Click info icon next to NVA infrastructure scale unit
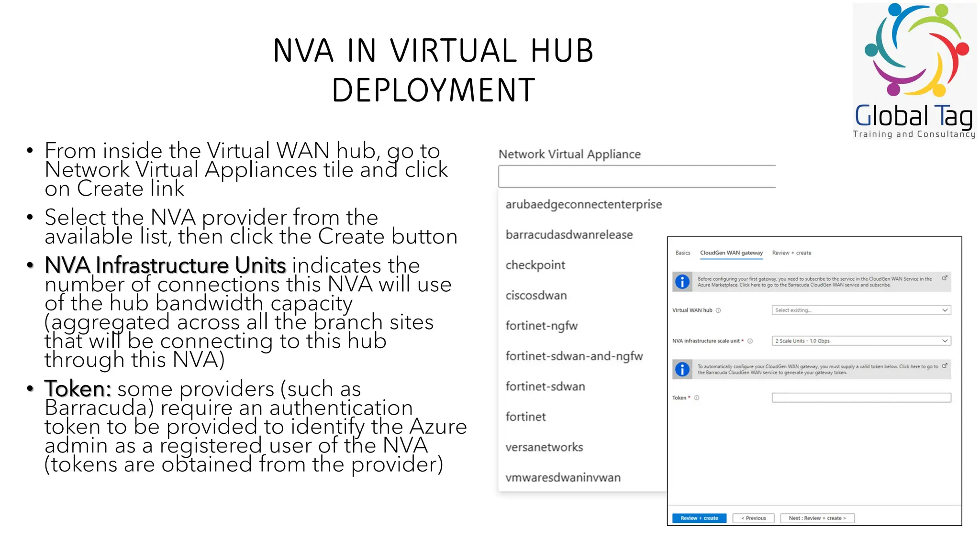980x551 pixels. [750, 341]
